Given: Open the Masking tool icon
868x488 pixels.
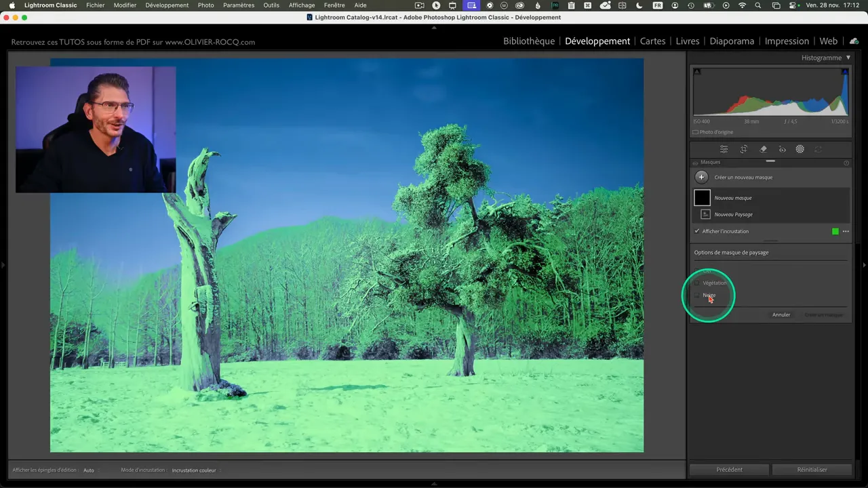Looking at the screenshot, I should tap(800, 149).
